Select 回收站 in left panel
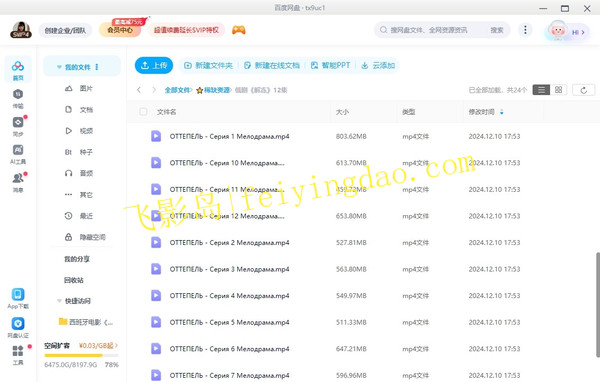Viewport: 600px width, 382px height. click(74, 280)
